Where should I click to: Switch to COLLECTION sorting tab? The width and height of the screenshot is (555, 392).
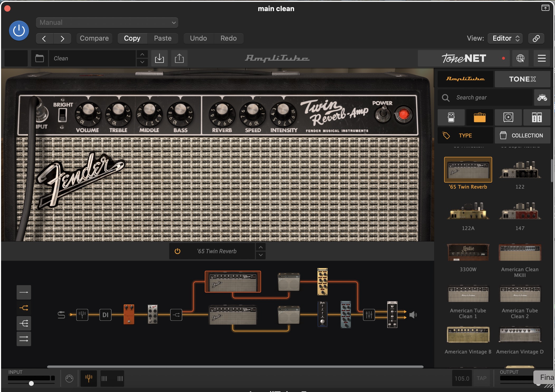tap(522, 135)
